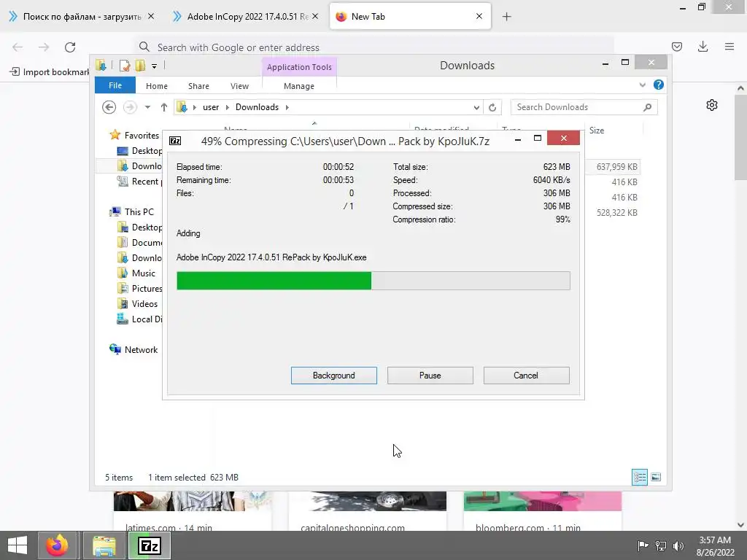The width and height of the screenshot is (747, 560).
Task: Open New Tab settings gear
Action: [x=712, y=105]
